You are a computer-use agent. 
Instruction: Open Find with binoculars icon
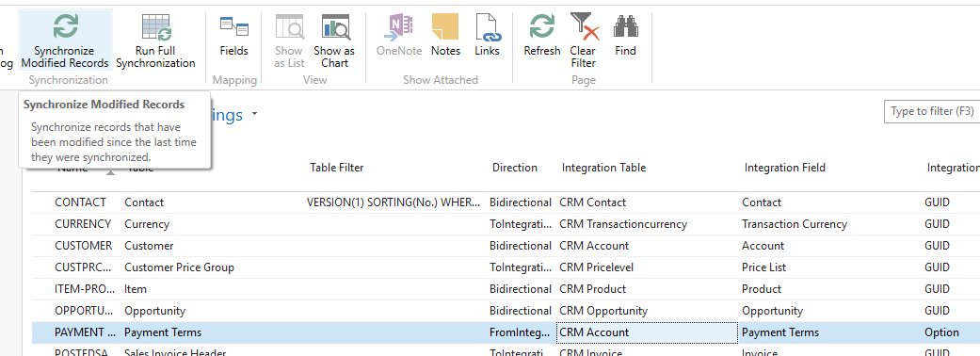(x=625, y=27)
